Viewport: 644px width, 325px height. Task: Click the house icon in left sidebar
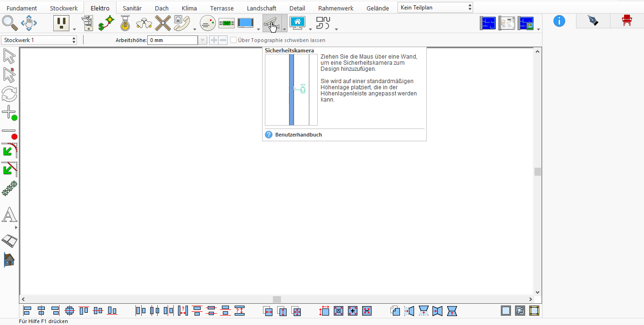9,259
